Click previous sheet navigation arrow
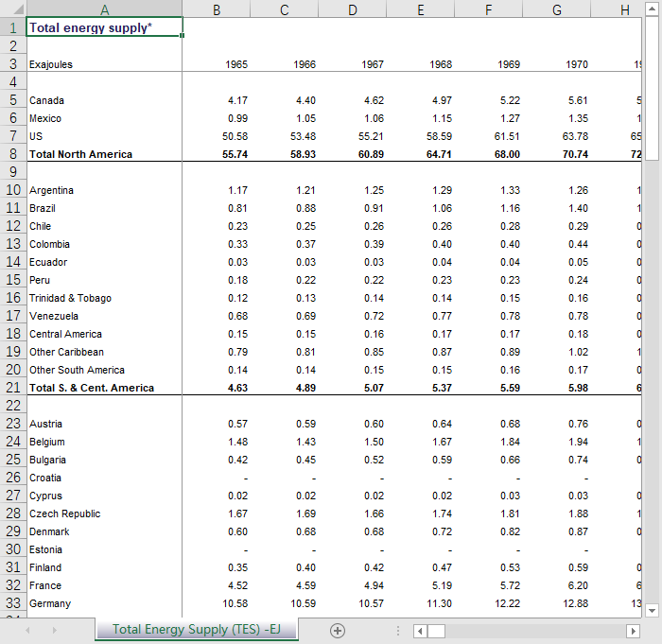This screenshot has width=662, height=644. pos(27,630)
